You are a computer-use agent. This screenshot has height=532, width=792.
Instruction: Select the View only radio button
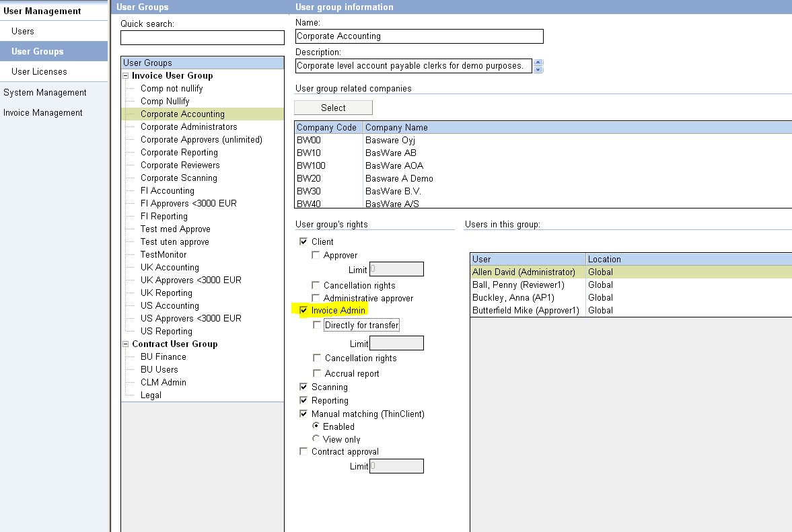[316, 439]
